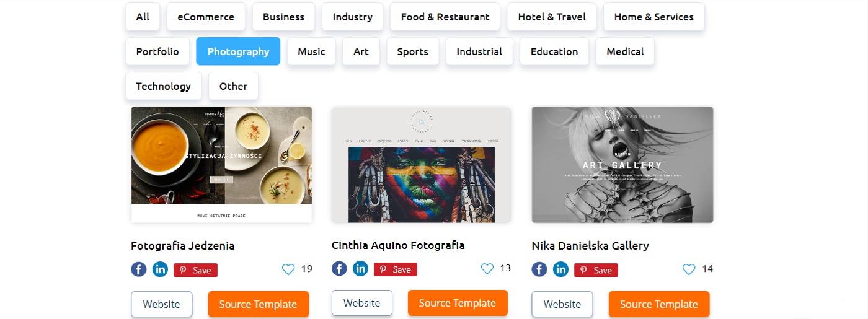Open Source Template for Nika Danielska Gallery
Screen dimensions: 868x319
click(659, 304)
